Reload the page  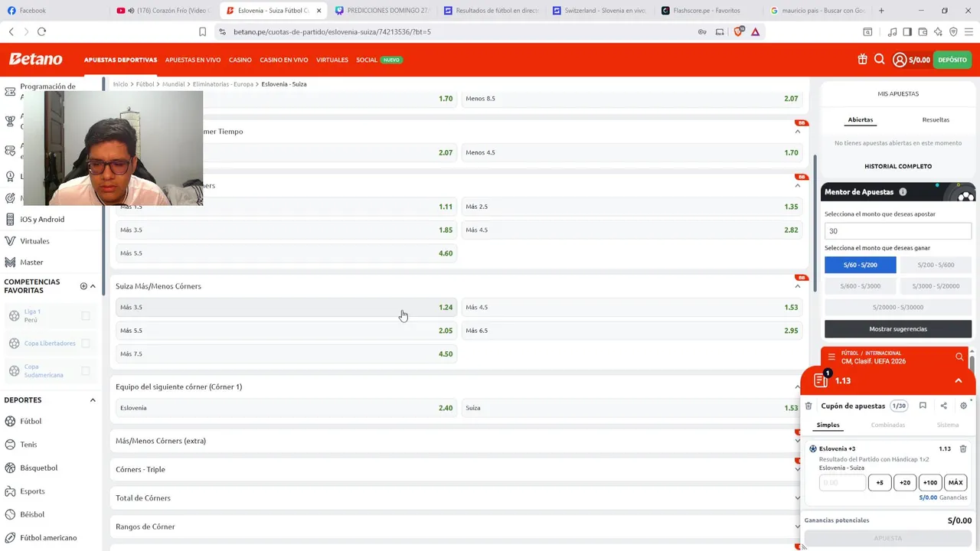tap(41, 31)
